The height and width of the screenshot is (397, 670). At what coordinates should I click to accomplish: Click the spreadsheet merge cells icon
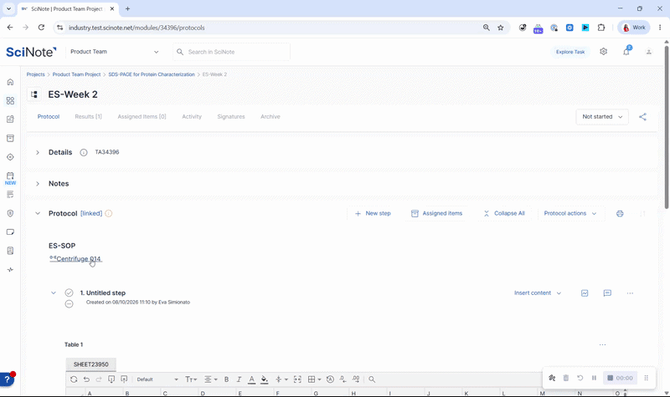pyautogui.click(x=297, y=379)
